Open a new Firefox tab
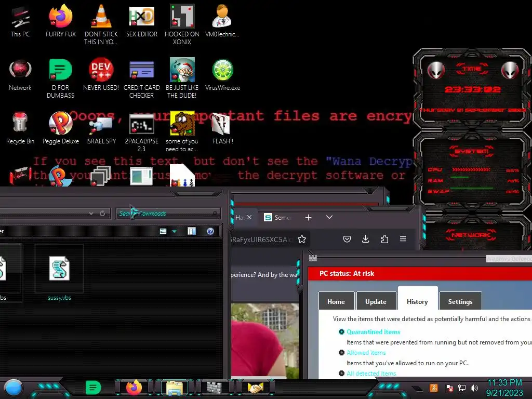Screen dimensions: 532x399 click(308, 218)
